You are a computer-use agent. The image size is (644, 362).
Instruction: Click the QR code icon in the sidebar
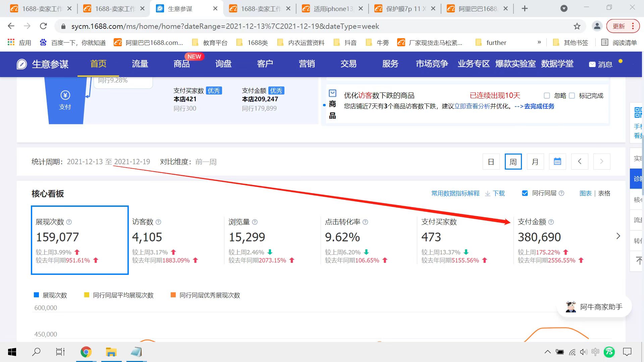click(638, 112)
